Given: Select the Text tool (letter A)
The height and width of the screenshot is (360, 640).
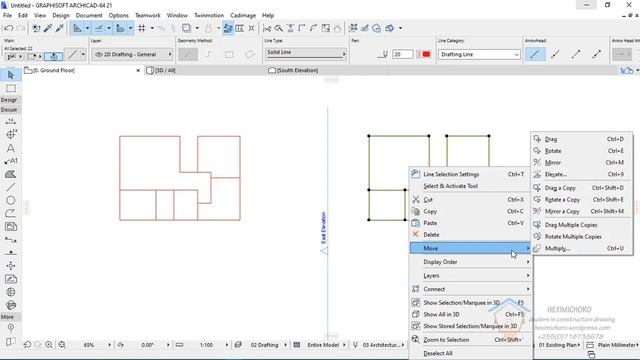Looking at the screenshot, I should [11, 148].
